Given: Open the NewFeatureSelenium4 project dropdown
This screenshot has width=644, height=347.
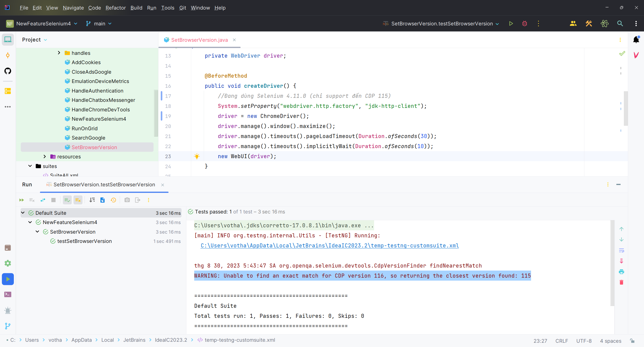Looking at the screenshot, I should tap(42, 24).
